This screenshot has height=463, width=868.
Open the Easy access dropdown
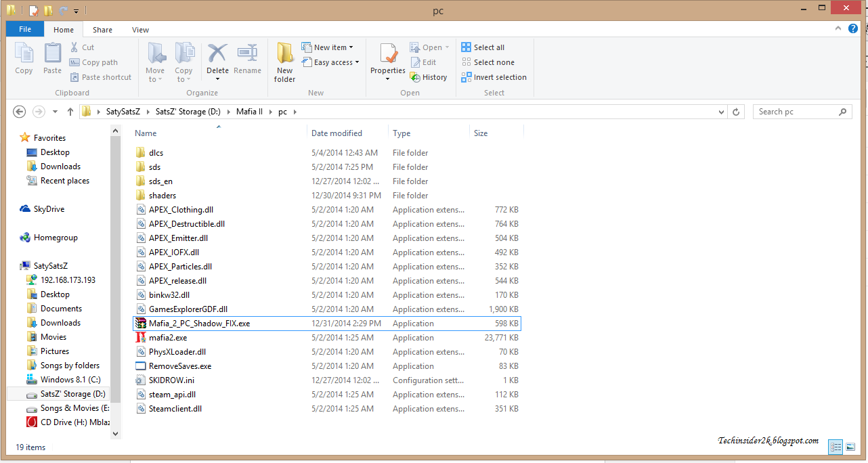point(330,62)
